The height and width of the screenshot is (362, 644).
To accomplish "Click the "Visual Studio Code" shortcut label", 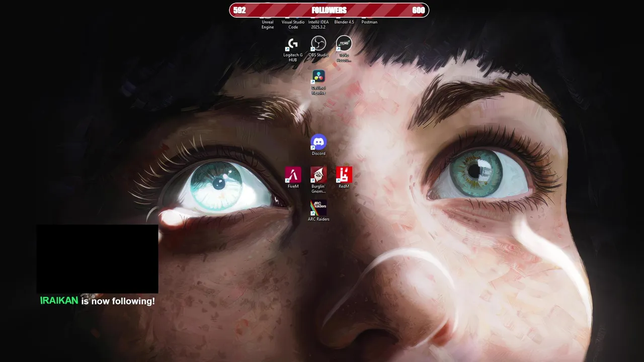I will click(x=293, y=25).
